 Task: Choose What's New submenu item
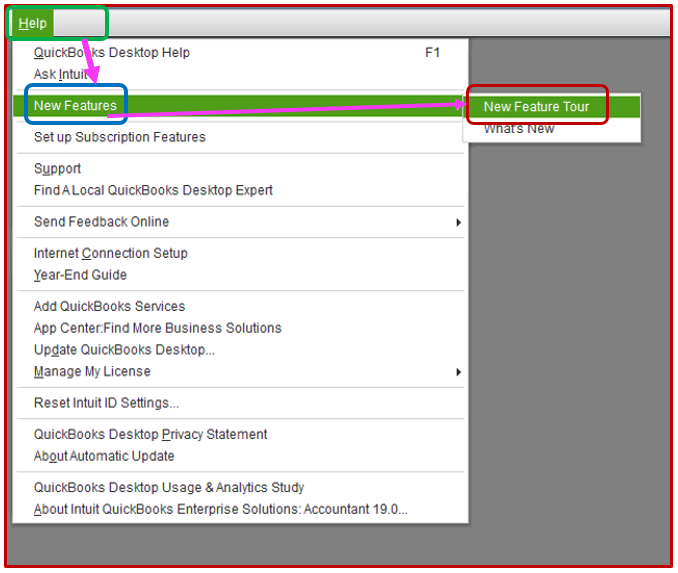coord(552,128)
